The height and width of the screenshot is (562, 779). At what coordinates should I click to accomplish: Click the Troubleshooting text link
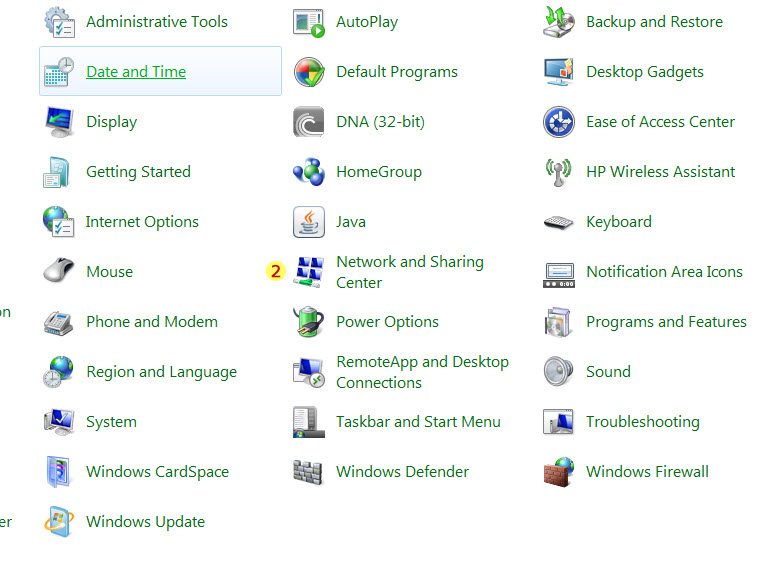(x=643, y=422)
